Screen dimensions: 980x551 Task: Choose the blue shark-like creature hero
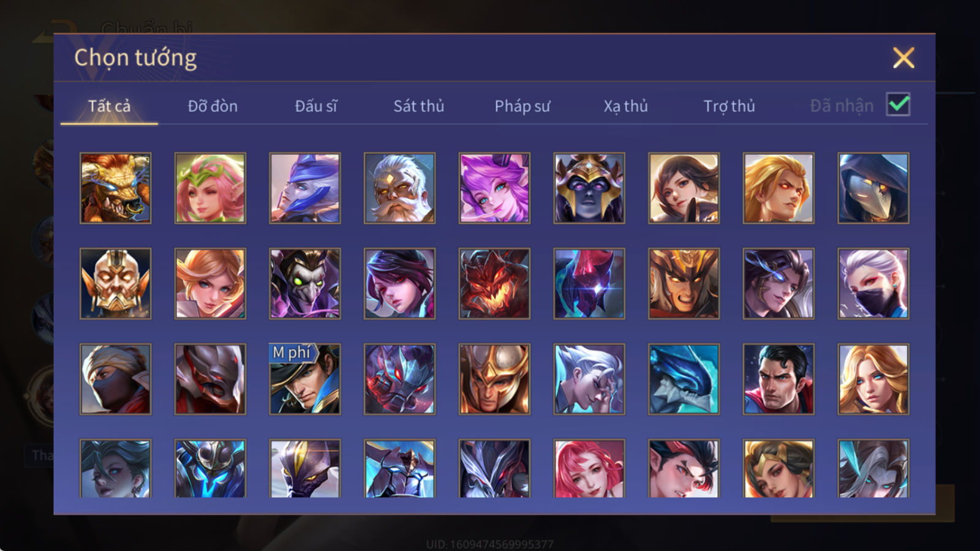click(x=684, y=379)
